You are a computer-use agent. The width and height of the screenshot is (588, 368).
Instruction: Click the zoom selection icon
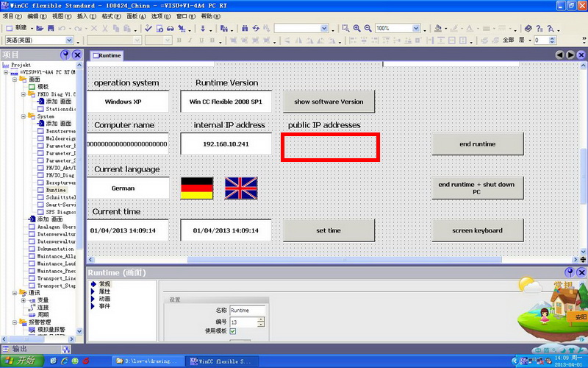[345, 28]
